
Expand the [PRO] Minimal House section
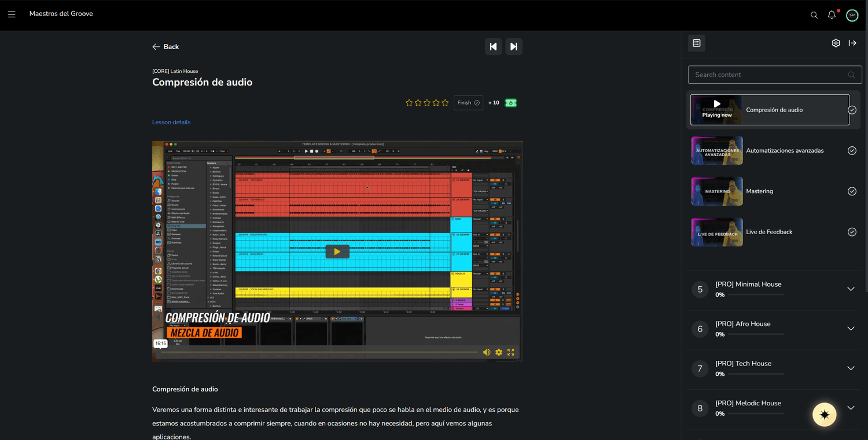pyautogui.click(x=851, y=289)
